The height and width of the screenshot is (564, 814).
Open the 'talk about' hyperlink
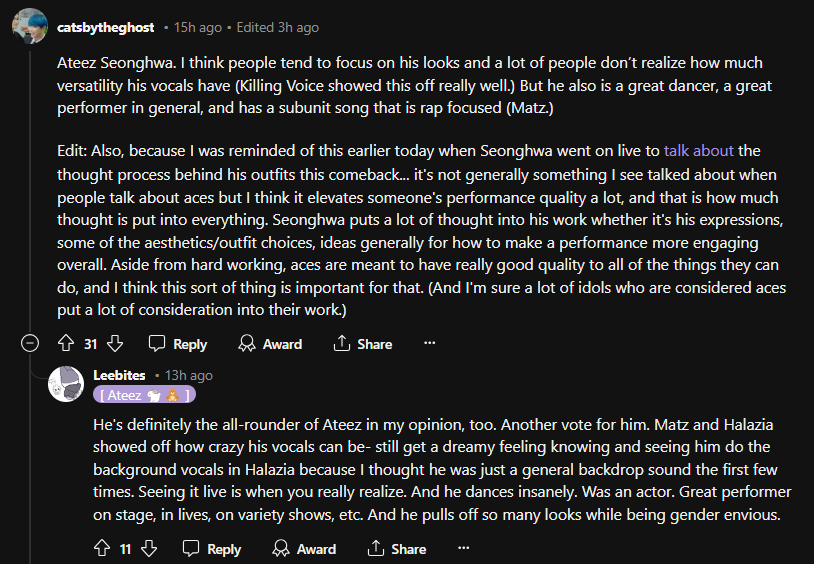coord(699,151)
